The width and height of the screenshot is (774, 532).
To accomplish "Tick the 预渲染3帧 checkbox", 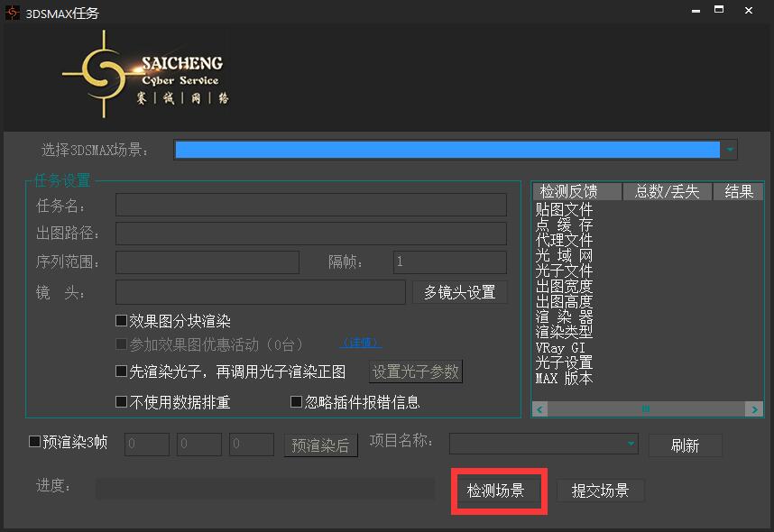I will [x=35, y=442].
